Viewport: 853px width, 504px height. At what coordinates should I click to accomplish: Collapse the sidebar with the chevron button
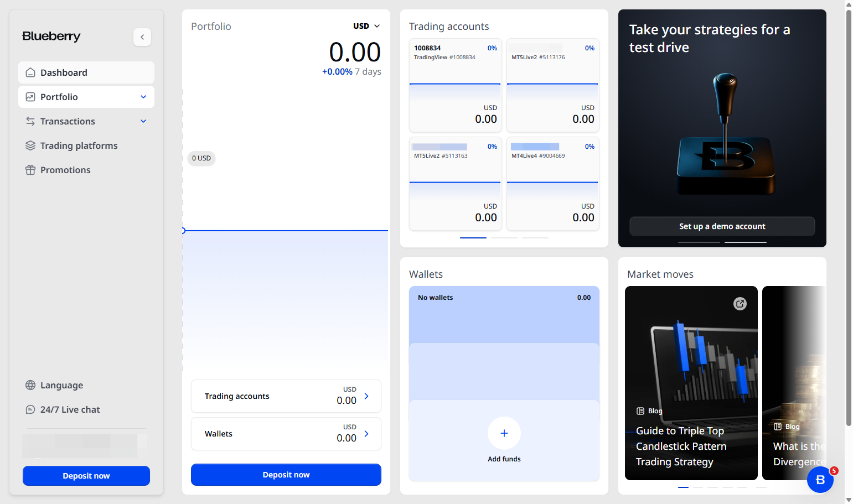(142, 37)
